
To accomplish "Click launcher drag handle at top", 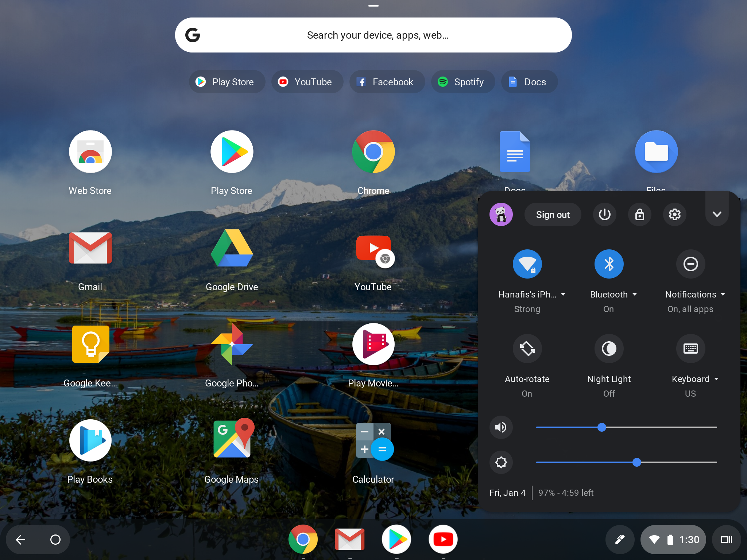I will coord(373,6).
